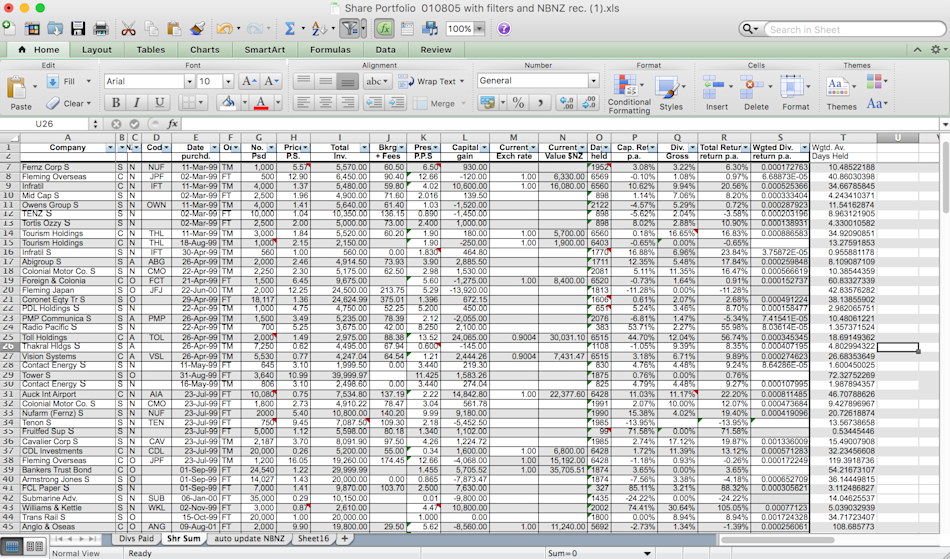Click the Open file folder icon

[x=55, y=28]
